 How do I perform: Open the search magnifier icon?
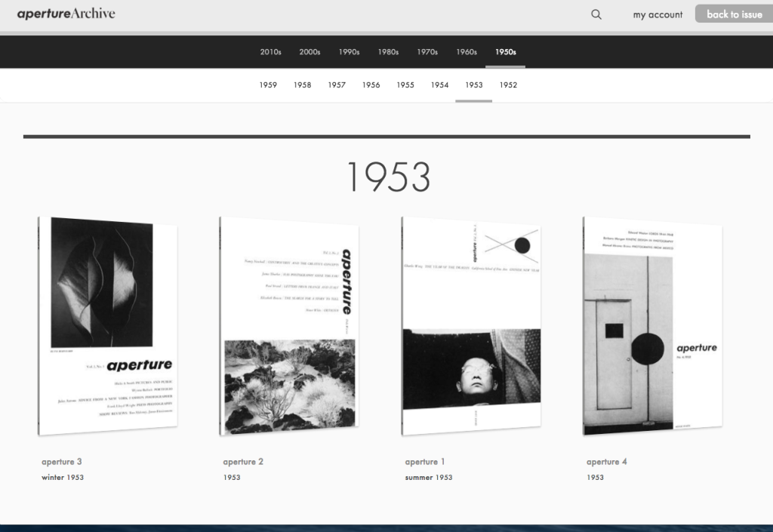(596, 14)
